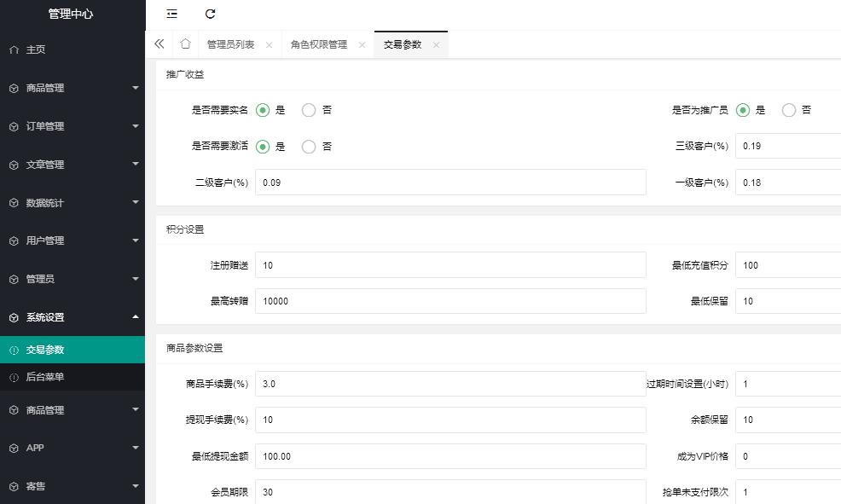841x504 pixels.
Task: Click the 主页 house icon in sidebar
Action: tap(14, 49)
